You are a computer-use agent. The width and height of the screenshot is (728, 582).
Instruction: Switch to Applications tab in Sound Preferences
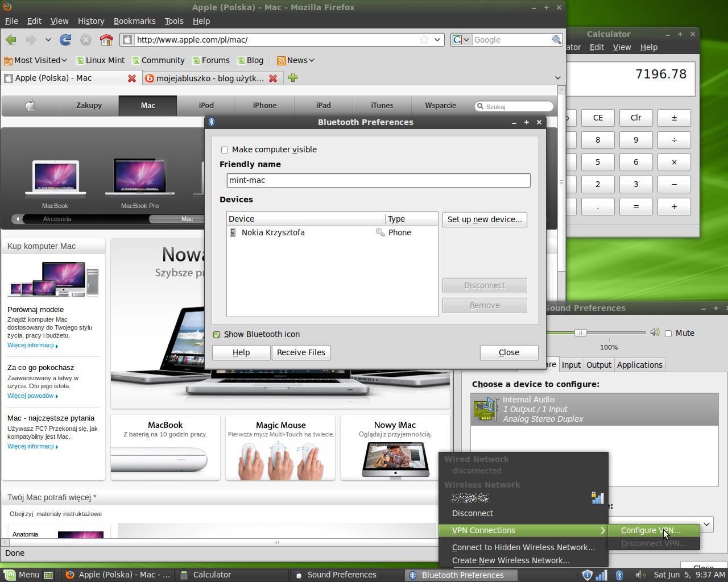coord(639,365)
